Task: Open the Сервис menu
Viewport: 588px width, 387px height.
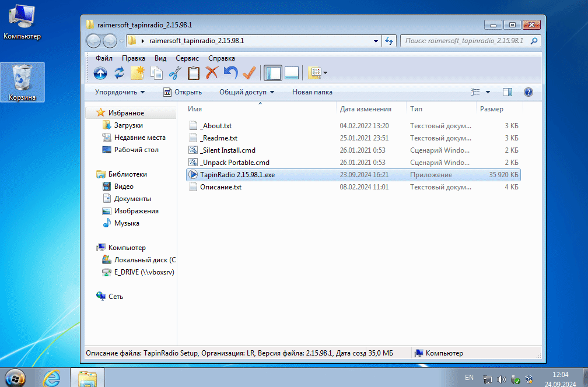Action: pos(187,58)
